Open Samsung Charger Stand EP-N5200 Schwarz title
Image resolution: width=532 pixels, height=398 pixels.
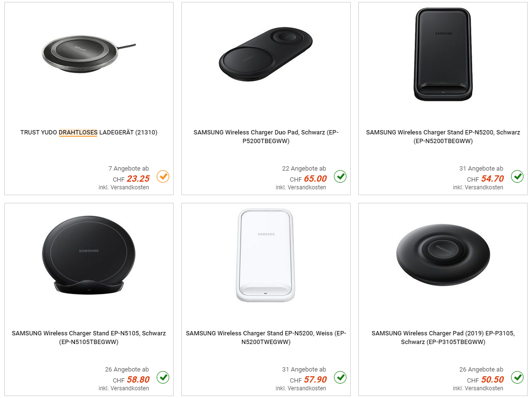click(x=443, y=136)
